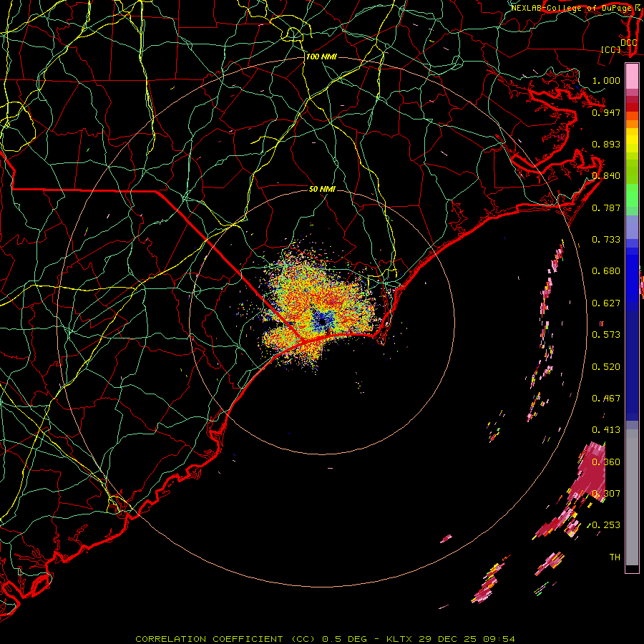Click the dark blue radar site center
Viewport: 644px width, 644px height.
click(323, 323)
